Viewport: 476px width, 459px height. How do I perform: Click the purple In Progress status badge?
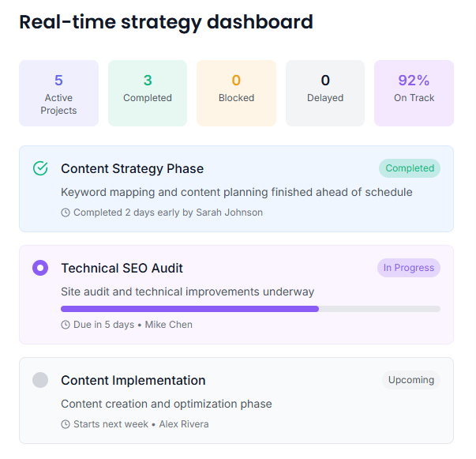[408, 268]
